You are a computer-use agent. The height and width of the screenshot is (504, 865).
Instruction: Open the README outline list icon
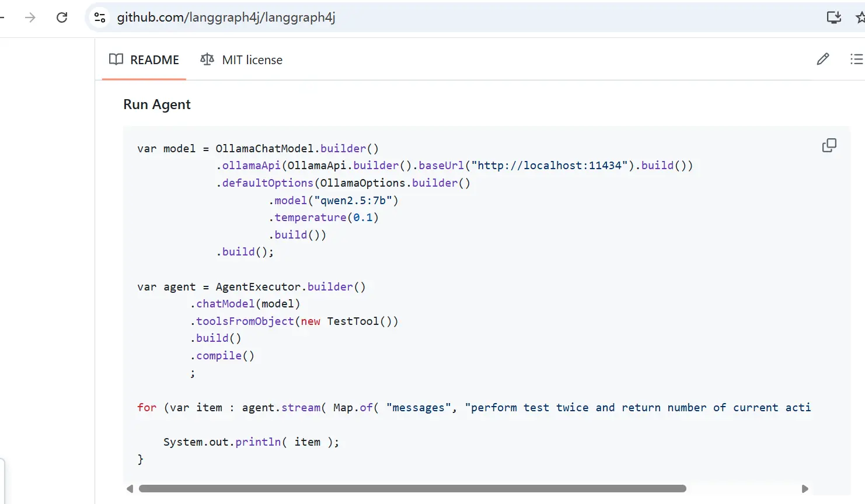(856, 59)
